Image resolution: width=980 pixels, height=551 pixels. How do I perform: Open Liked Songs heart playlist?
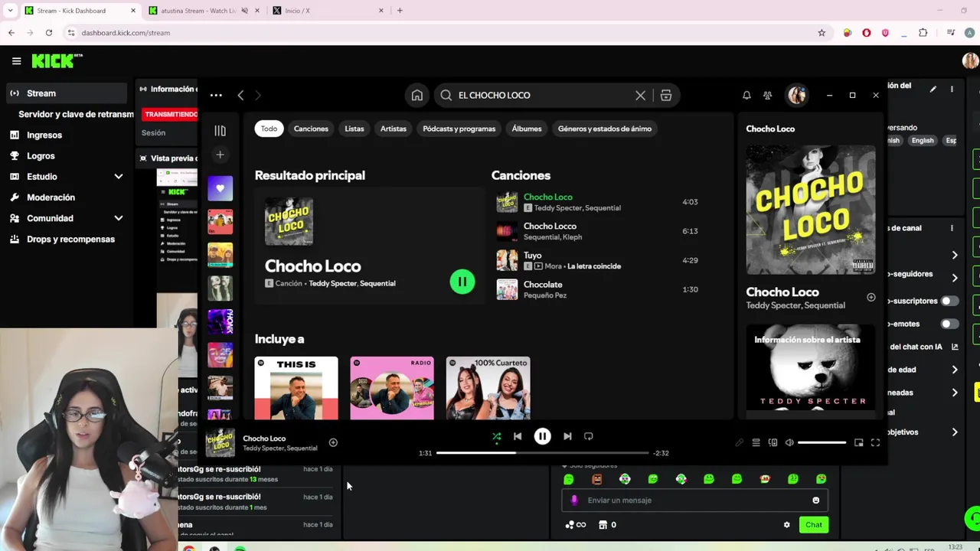(x=220, y=188)
